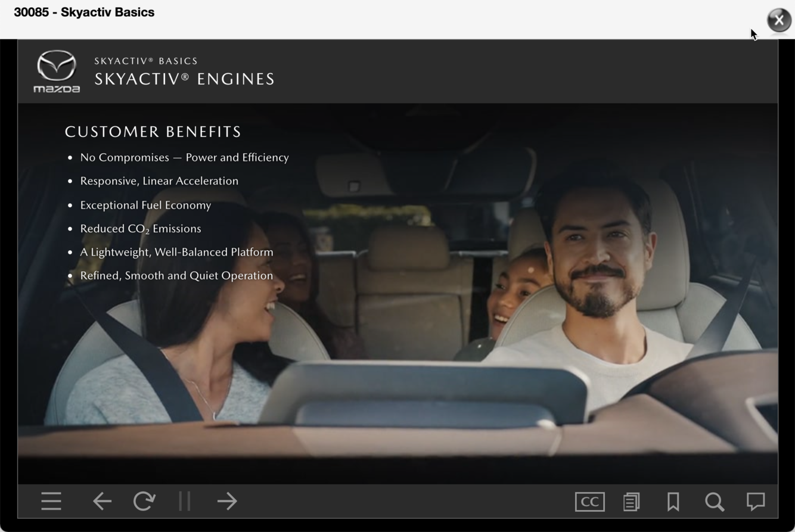795x532 pixels.
Task: Go back with the left arrow
Action: point(102,501)
